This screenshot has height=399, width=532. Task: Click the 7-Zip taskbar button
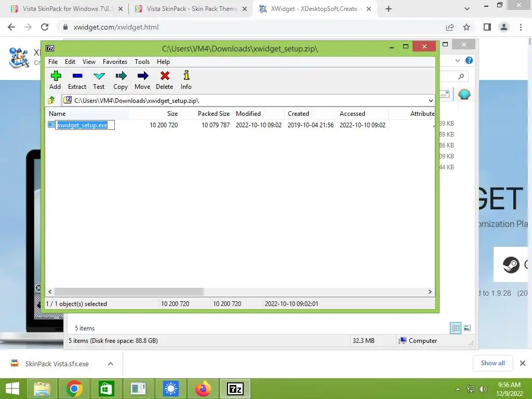[x=235, y=389]
